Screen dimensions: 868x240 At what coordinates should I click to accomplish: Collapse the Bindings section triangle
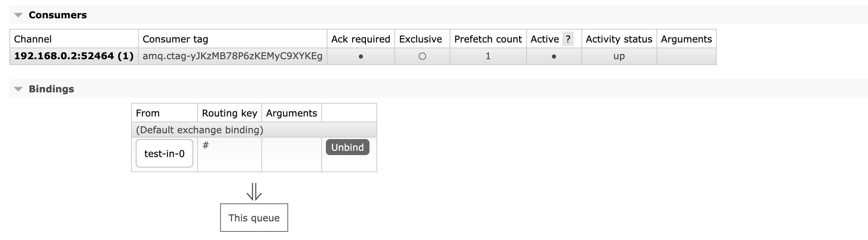[18, 89]
